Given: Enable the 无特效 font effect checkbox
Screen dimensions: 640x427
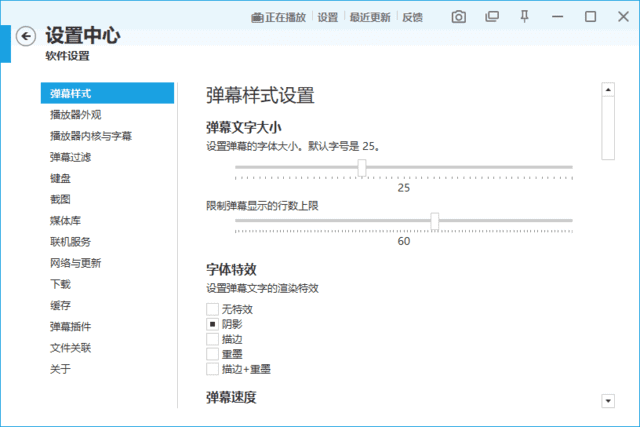Looking at the screenshot, I should (x=212, y=309).
